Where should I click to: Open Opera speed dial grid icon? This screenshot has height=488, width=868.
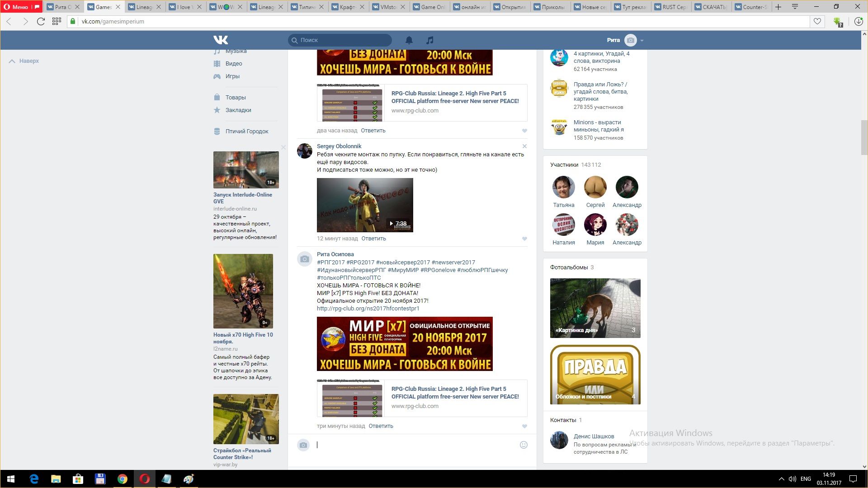[57, 21]
